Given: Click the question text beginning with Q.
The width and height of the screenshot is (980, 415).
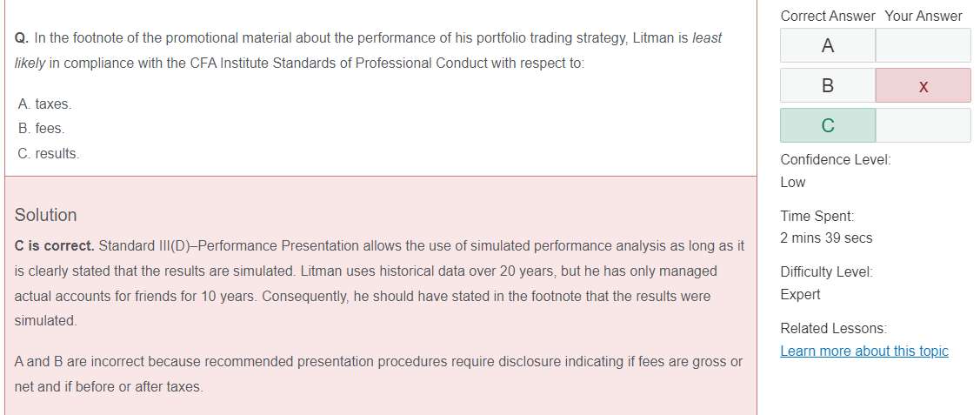Looking at the screenshot, I should click(368, 50).
